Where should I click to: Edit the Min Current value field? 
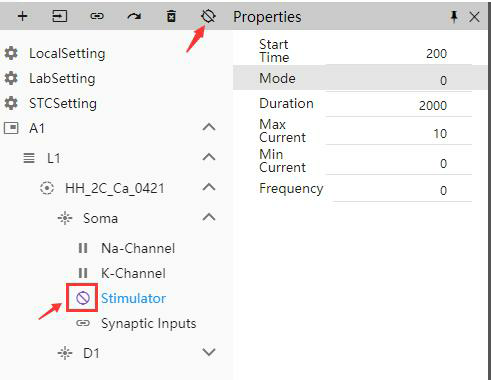tap(399, 163)
